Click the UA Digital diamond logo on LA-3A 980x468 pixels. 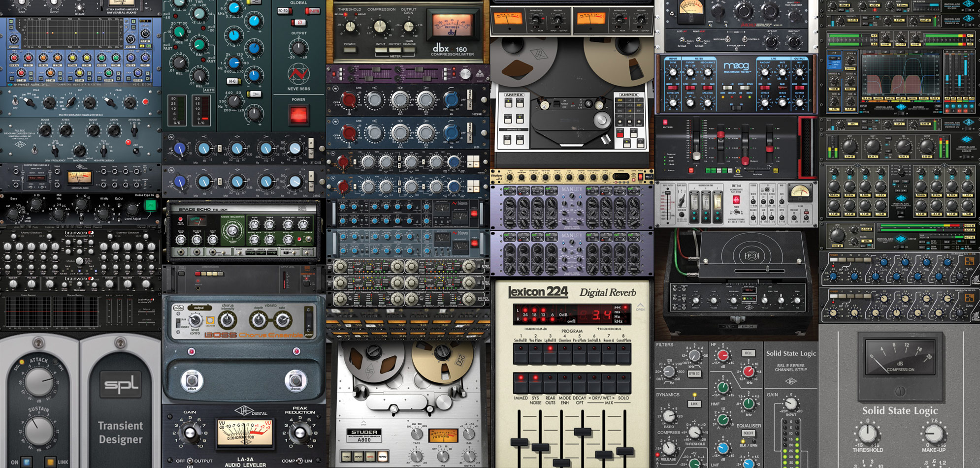(x=244, y=411)
